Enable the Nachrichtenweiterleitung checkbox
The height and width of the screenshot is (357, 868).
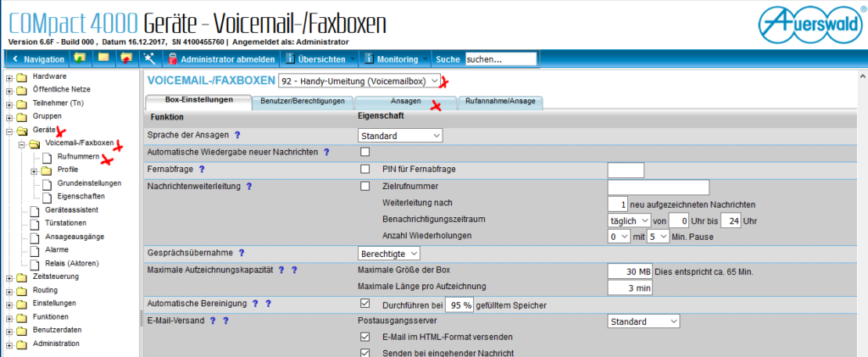pyautogui.click(x=364, y=187)
